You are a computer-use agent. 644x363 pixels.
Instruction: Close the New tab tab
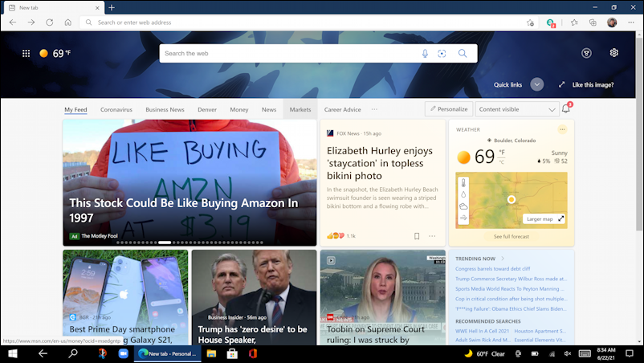97,8
